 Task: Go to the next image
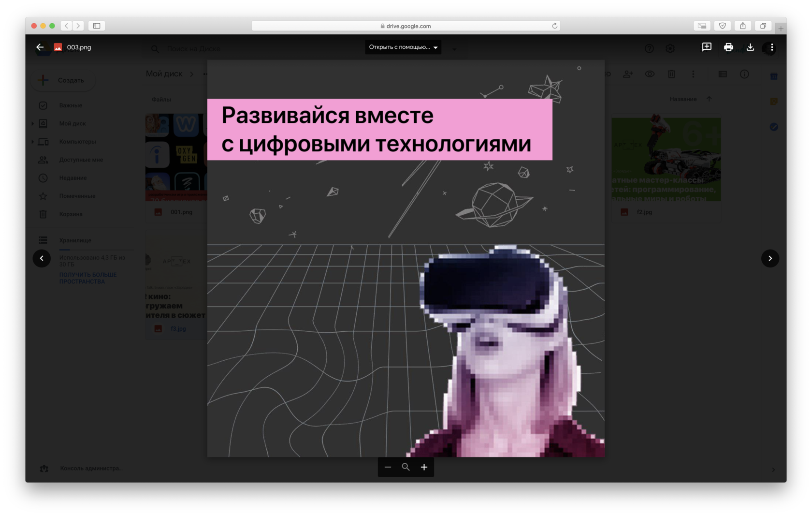click(770, 258)
